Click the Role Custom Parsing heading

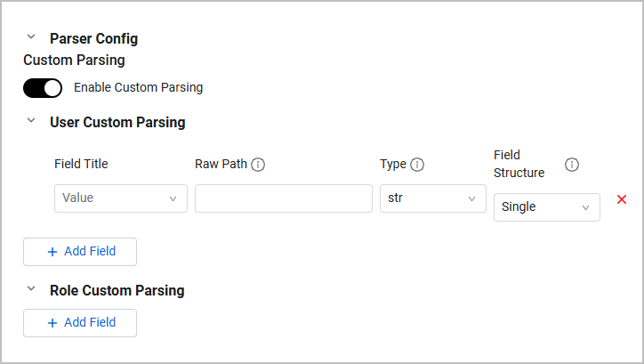click(x=117, y=290)
